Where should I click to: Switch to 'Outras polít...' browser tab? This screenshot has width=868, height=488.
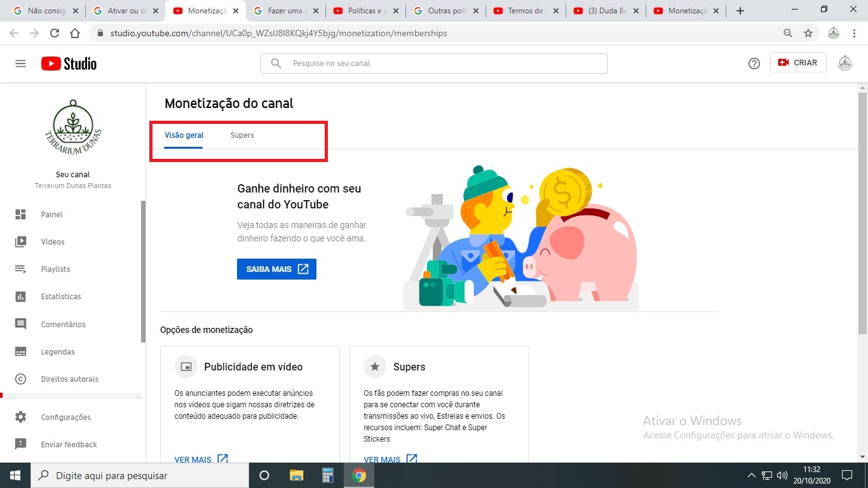pyautogui.click(x=445, y=11)
